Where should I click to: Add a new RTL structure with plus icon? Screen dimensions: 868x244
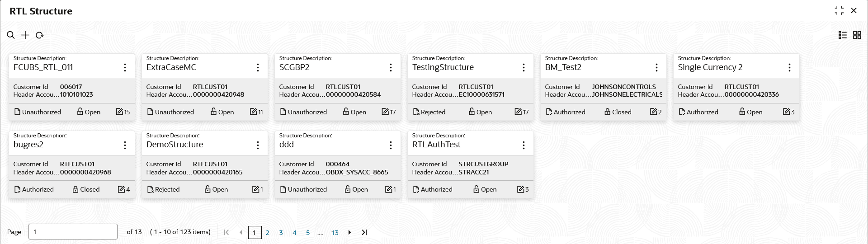pyautogui.click(x=25, y=35)
